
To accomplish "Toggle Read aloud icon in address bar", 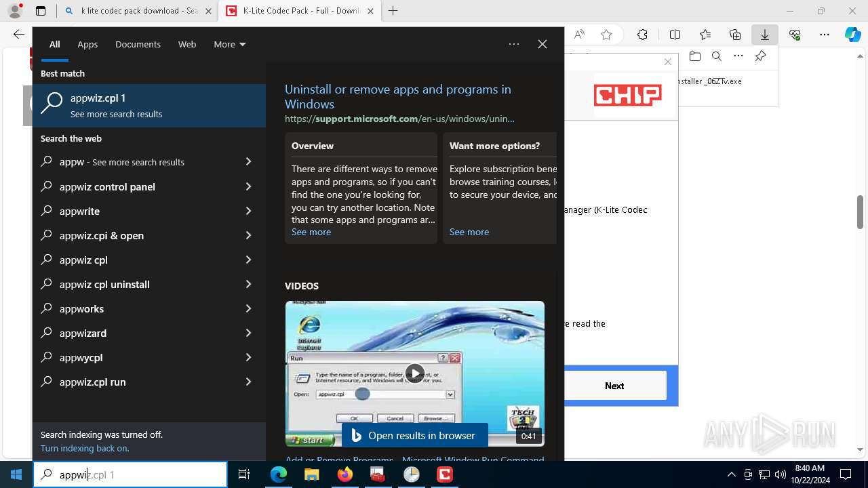I will [579, 35].
